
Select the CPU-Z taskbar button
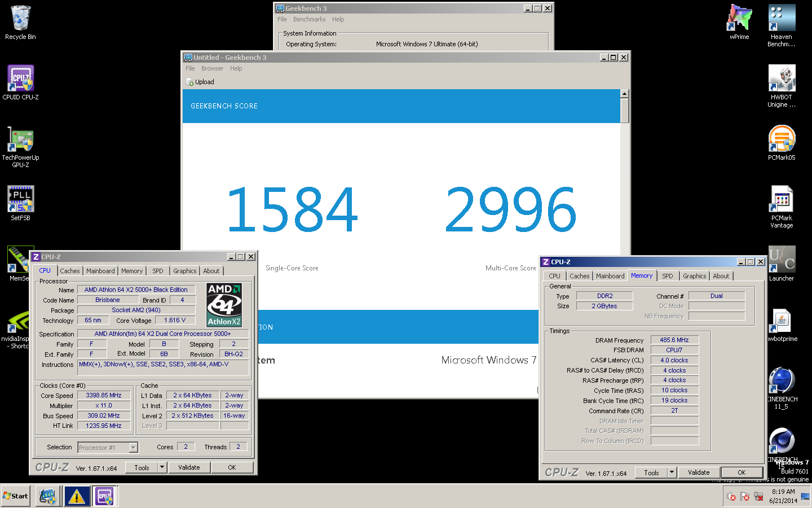pyautogui.click(x=104, y=496)
